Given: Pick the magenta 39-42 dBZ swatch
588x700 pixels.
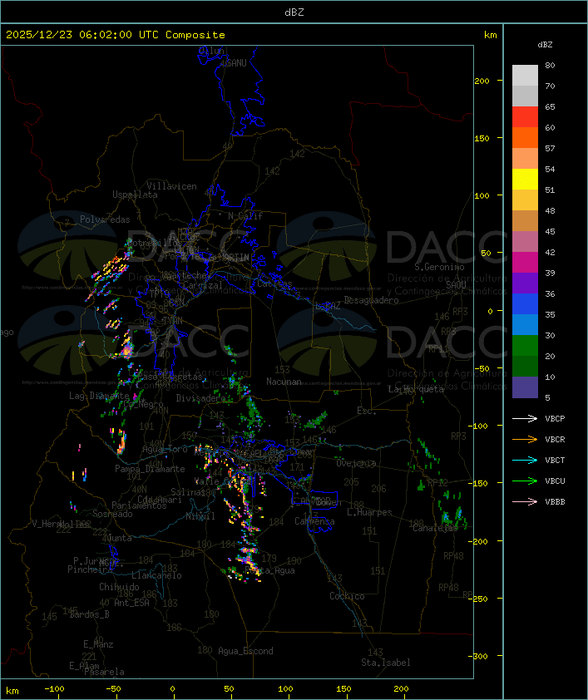Looking at the screenshot, I should (x=525, y=263).
